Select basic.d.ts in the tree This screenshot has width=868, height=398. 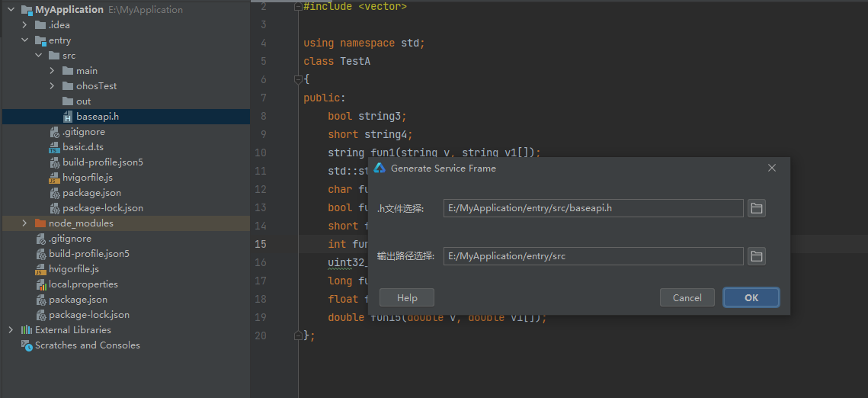pyautogui.click(x=83, y=147)
